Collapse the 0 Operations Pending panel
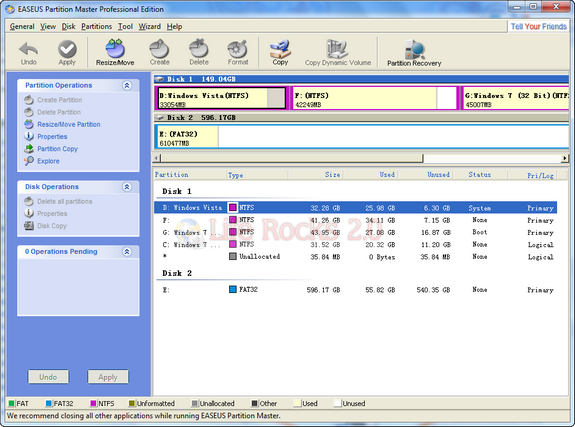Image resolution: width=575 pixels, height=427 pixels. tap(127, 252)
